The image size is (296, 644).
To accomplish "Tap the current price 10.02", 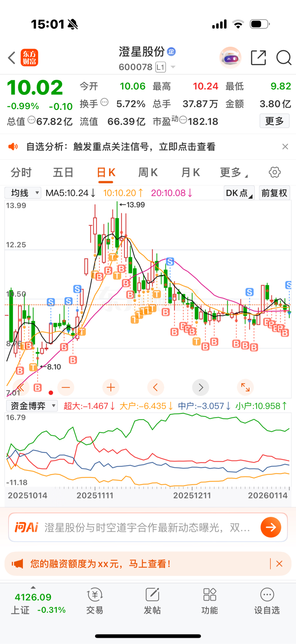I will [35, 88].
